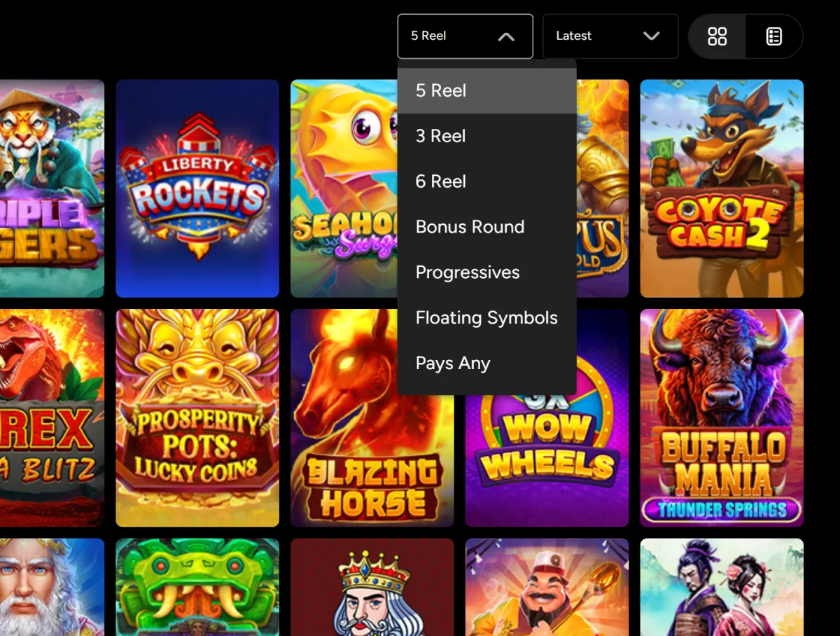Pick the Progressives filter
This screenshot has width=840, height=636.
pos(486,272)
